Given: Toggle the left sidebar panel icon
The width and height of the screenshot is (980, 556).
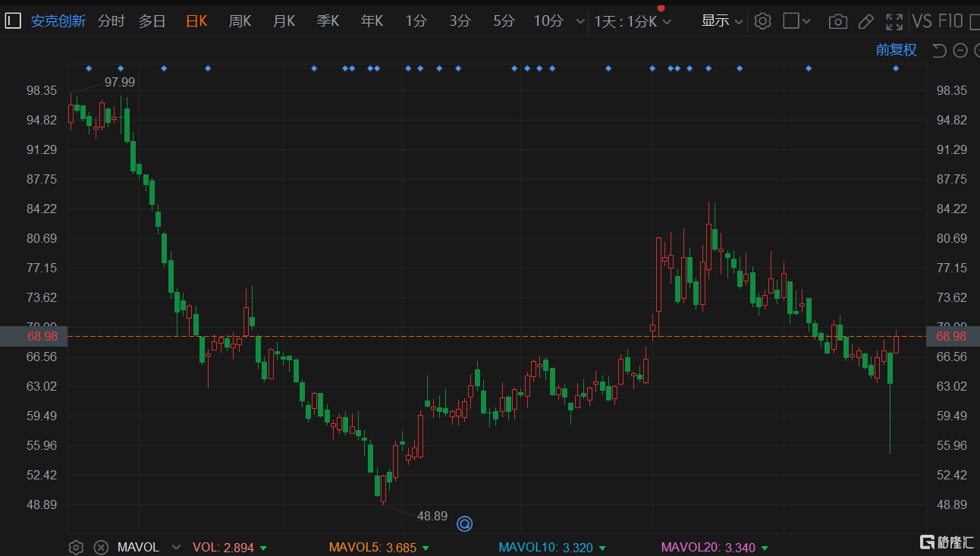Looking at the screenshot, I should click(12, 21).
